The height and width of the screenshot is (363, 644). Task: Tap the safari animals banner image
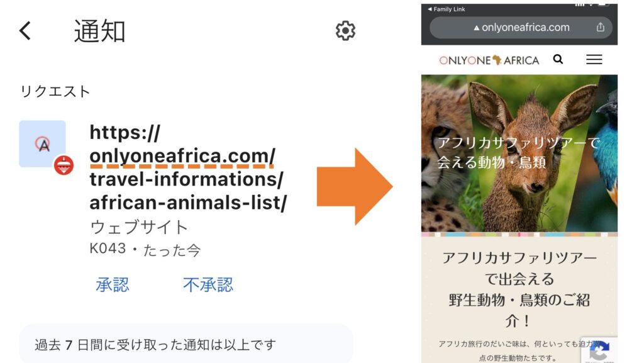point(519,153)
